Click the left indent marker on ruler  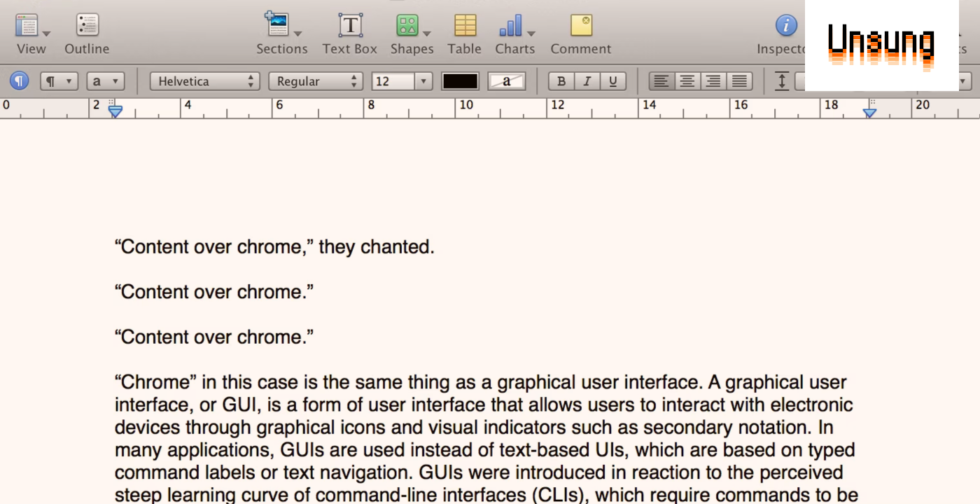pos(115,112)
